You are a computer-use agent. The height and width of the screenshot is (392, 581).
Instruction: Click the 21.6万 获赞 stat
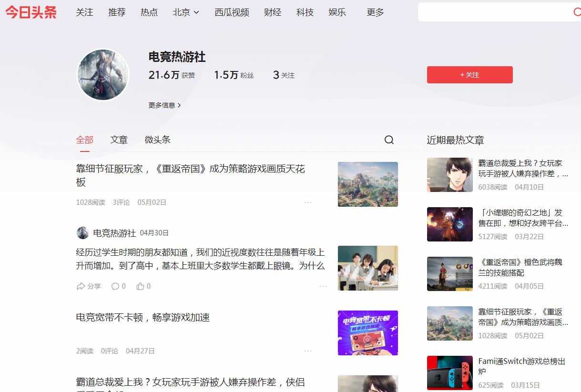(172, 75)
